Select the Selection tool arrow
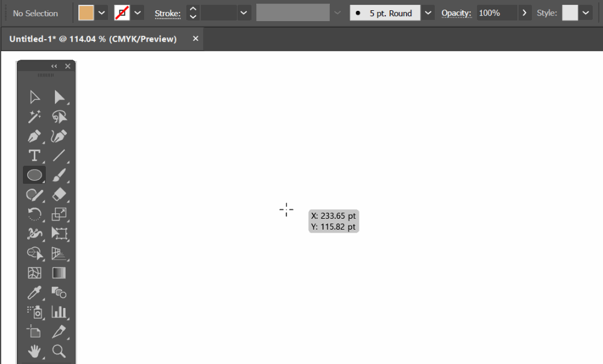The height and width of the screenshot is (364, 603). [x=34, y=97]
